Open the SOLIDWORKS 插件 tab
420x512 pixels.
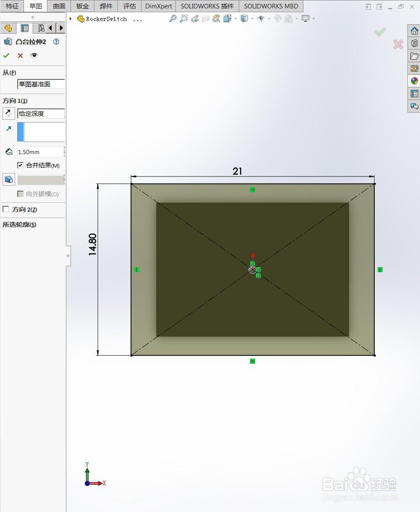(207, 6)
